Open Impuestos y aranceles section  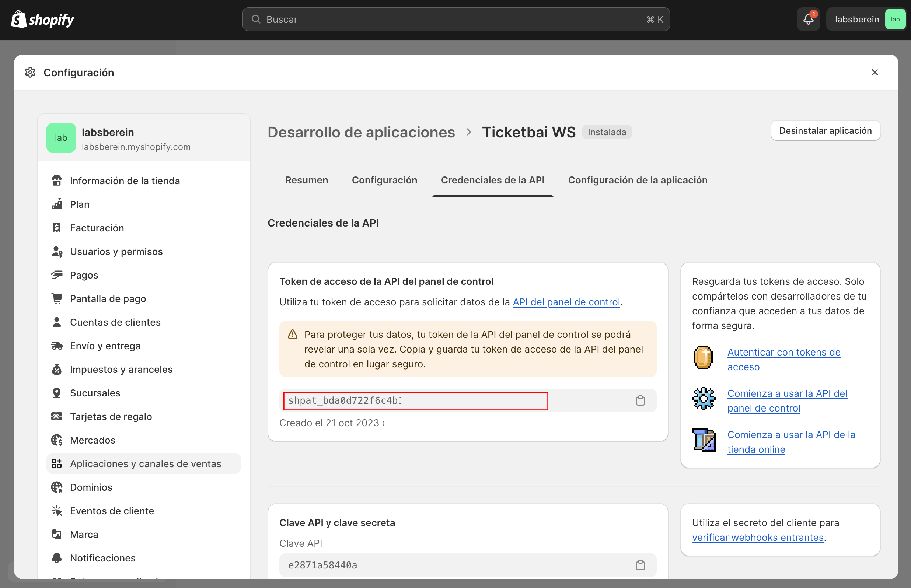pyautogui.click(x=121, y=370)
